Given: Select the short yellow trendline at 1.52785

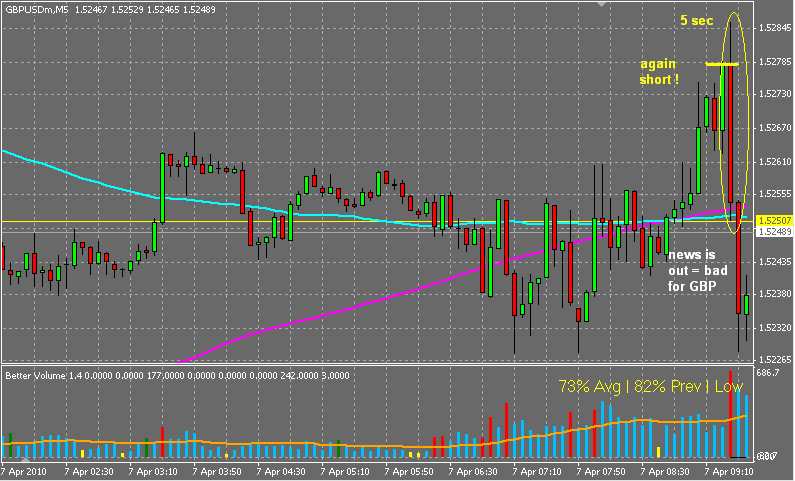Looking at the screenshot, I should [722, 64].
